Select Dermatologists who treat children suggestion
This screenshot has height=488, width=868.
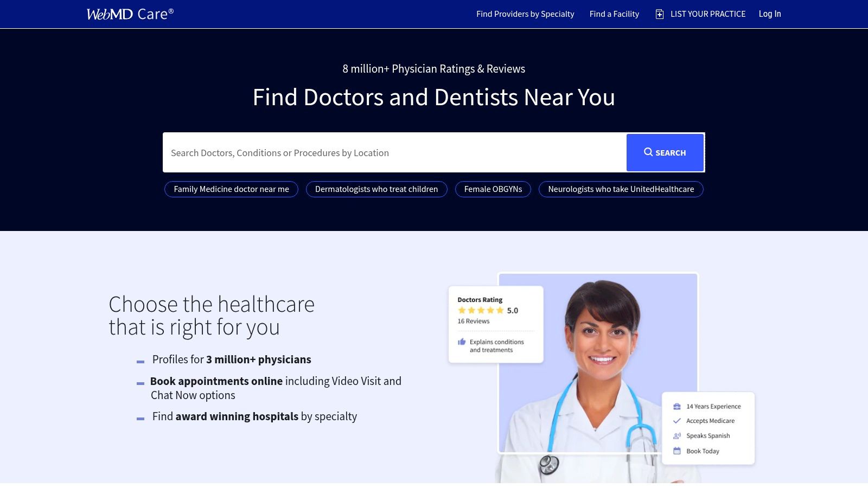376,189
